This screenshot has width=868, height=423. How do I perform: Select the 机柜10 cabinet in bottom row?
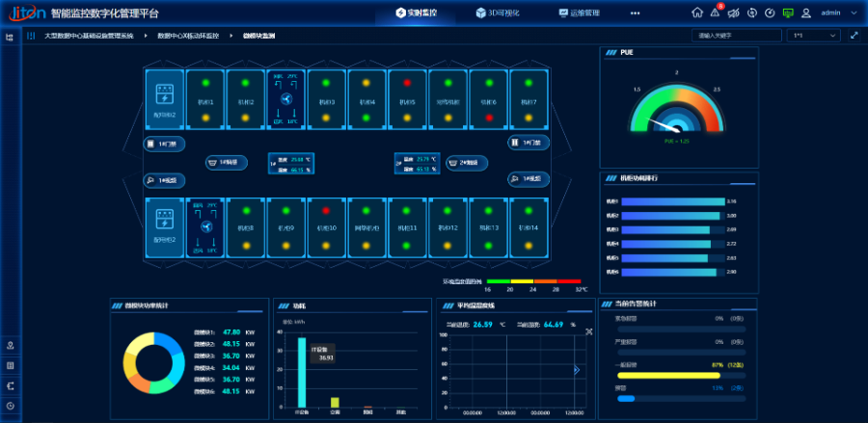point(326,228)
